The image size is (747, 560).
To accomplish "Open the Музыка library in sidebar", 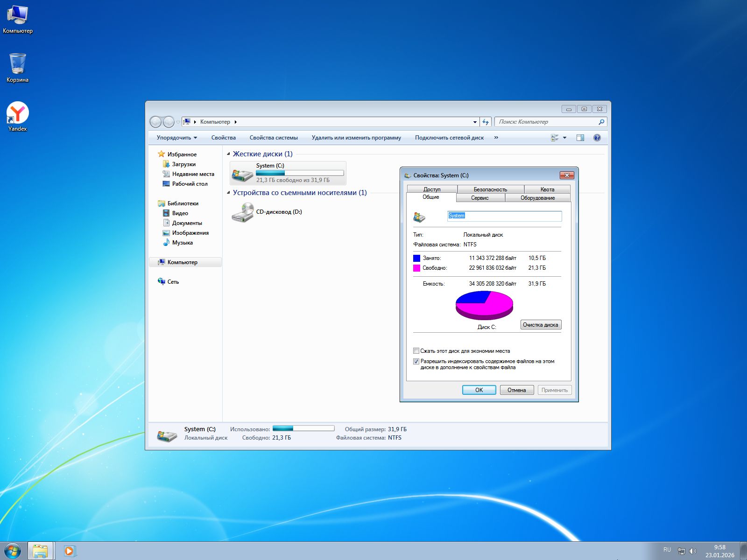I will [183, 243].
